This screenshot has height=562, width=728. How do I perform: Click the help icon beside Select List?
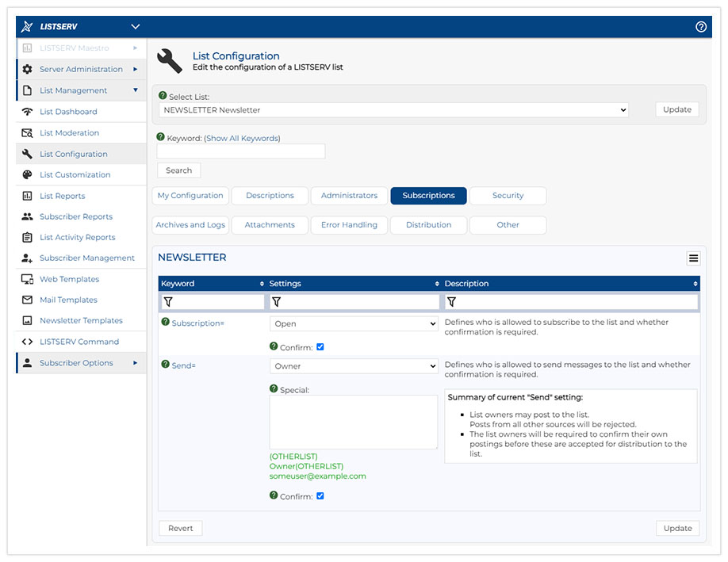[x=163, y=96]
